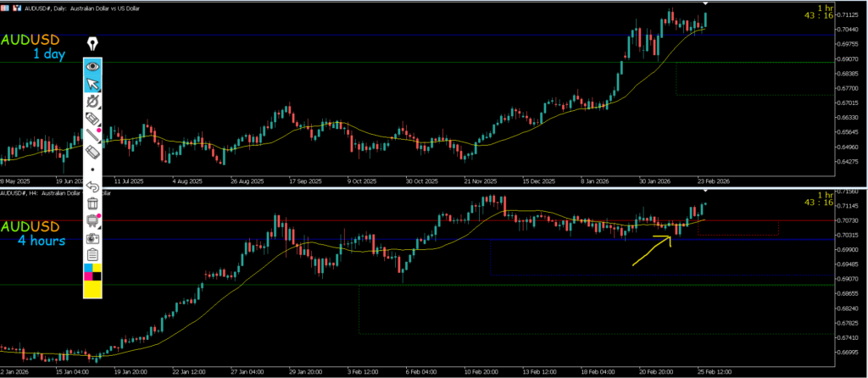
Task: Select the arrow cursor tool
Action: (92, 83)
